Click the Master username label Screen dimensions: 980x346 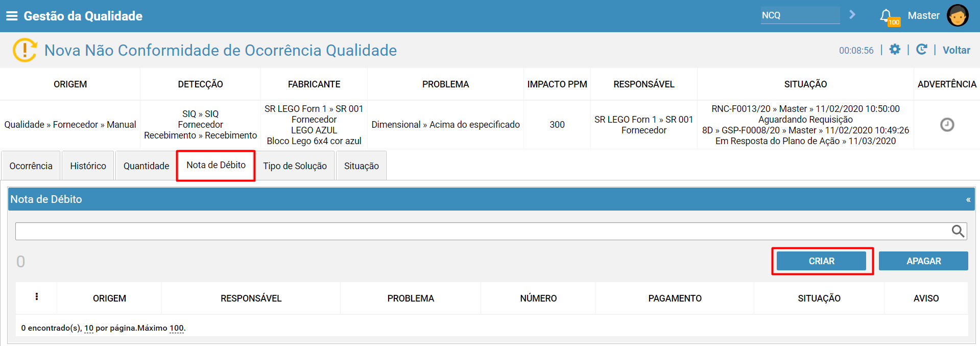(x=923, y=15)
